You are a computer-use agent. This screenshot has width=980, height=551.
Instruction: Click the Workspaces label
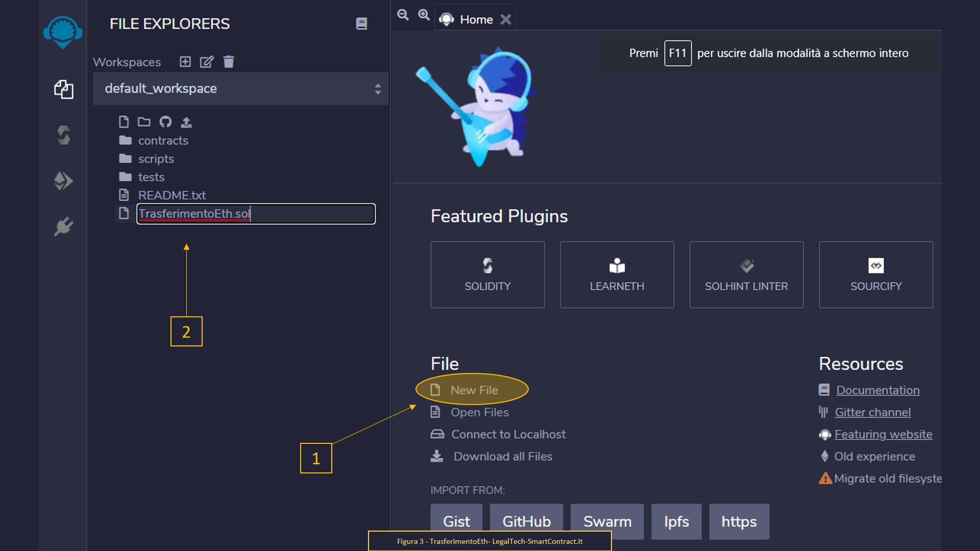click(127, 62)
